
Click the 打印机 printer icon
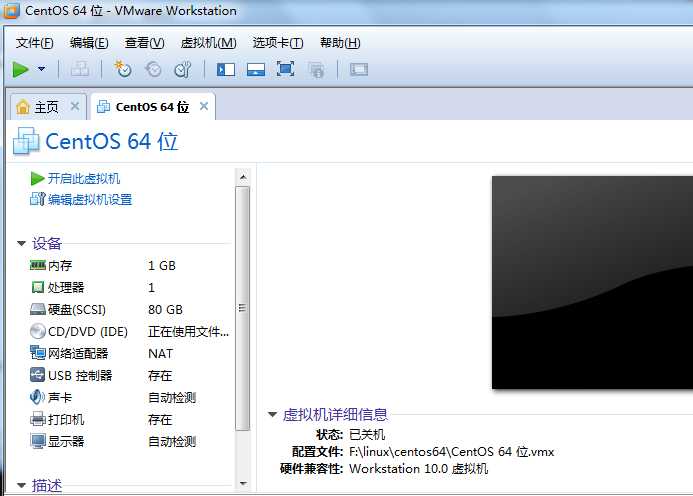click(38, 419)
